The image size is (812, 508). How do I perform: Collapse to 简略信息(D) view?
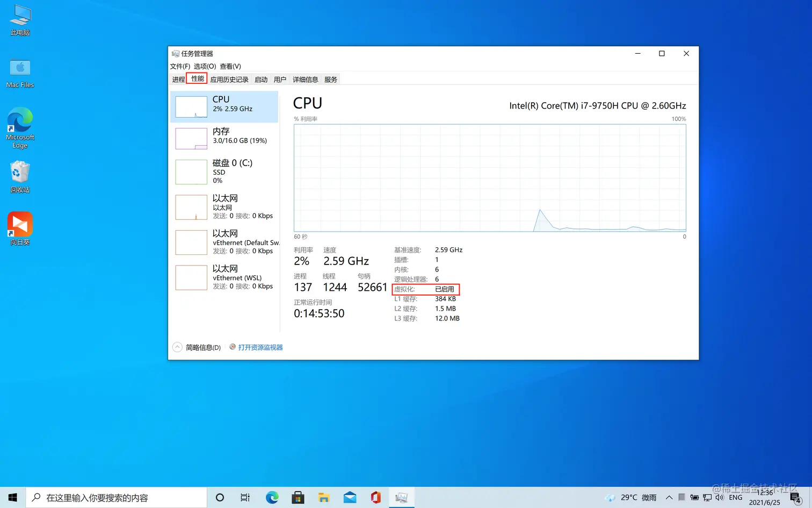[197, 347]
